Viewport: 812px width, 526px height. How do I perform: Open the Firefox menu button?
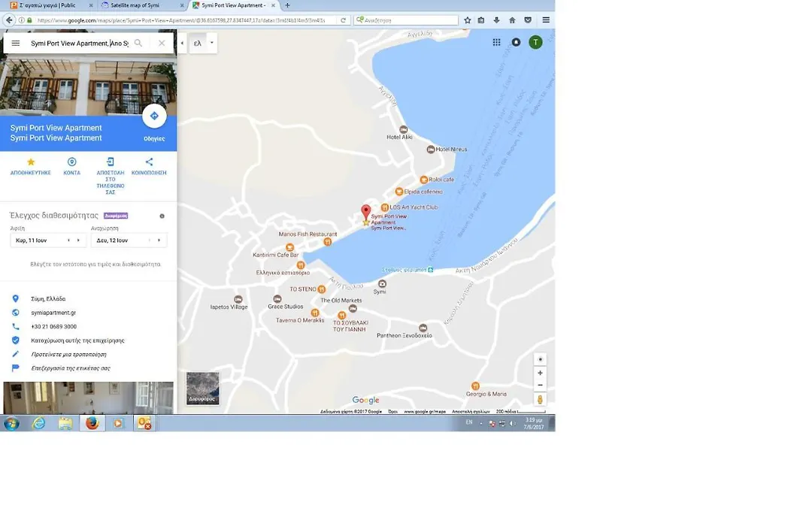(546, 20)
